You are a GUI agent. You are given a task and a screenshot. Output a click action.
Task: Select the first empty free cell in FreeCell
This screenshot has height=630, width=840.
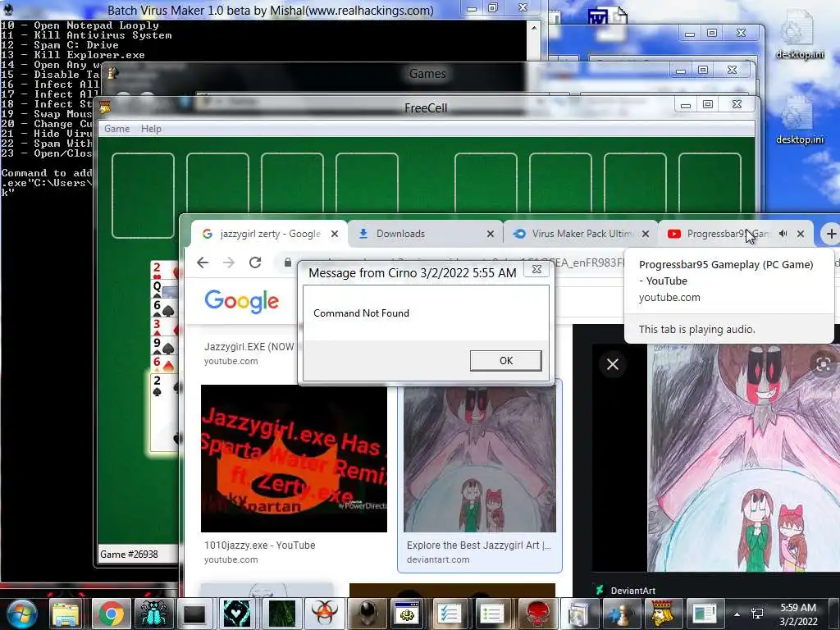click(143, 195)
